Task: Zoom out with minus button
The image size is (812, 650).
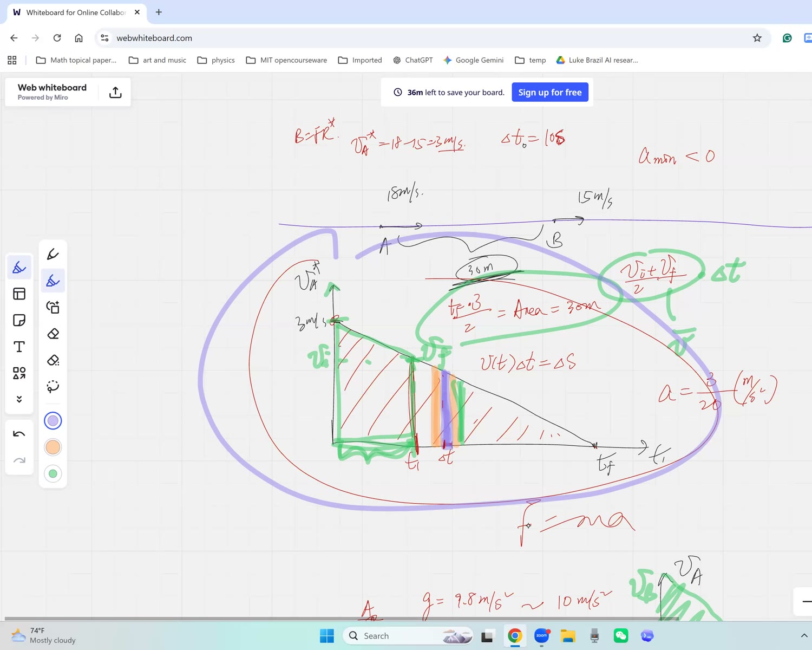Action: click(807, 601)
